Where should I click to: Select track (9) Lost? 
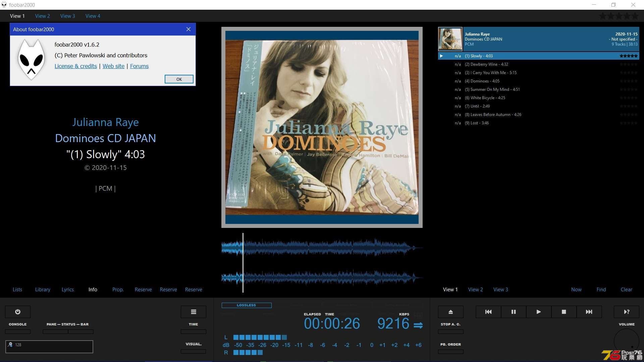[538, 123]
